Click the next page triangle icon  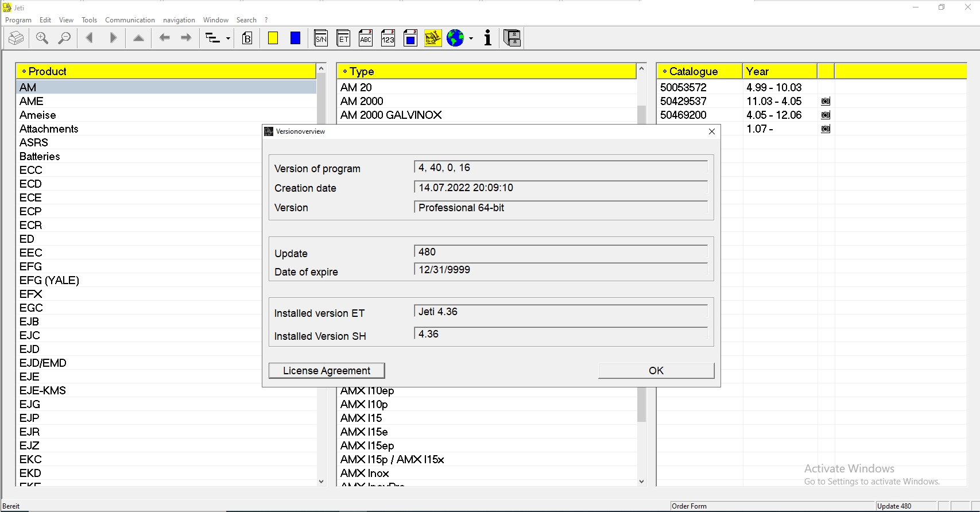coord(113,38)
